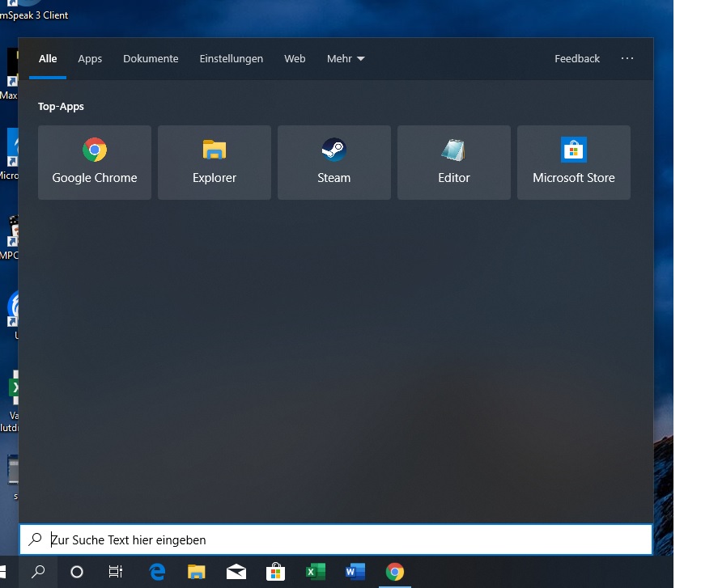Open File Explorer from the taskbar
The height and width of the screenshot is (588, 718).
click(x=197, y=572)
